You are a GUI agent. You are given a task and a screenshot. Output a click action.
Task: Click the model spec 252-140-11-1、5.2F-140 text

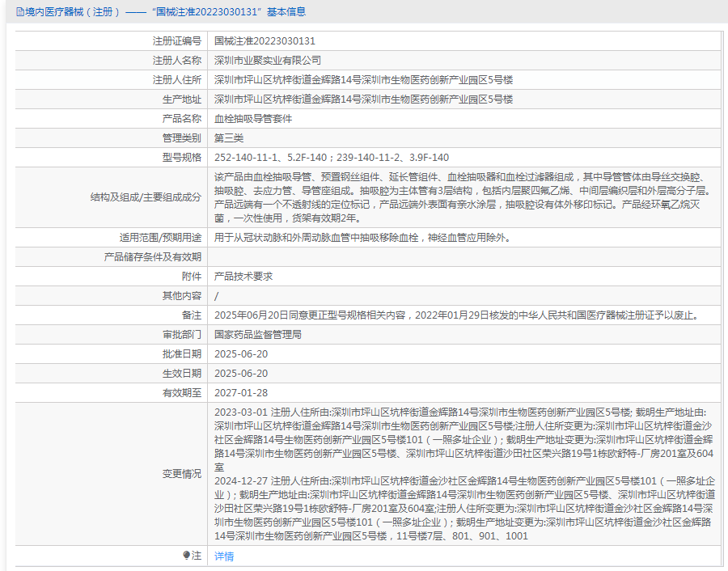271,158
